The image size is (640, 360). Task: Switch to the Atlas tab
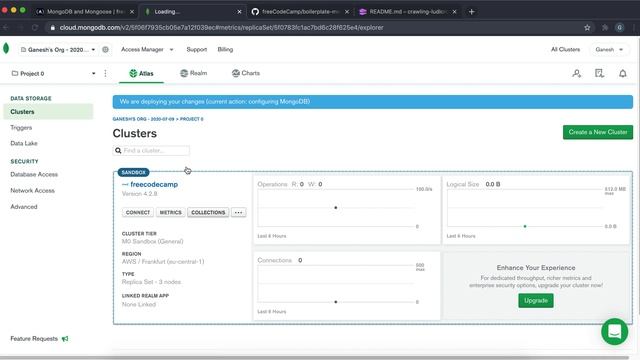[x=141, y=73]
